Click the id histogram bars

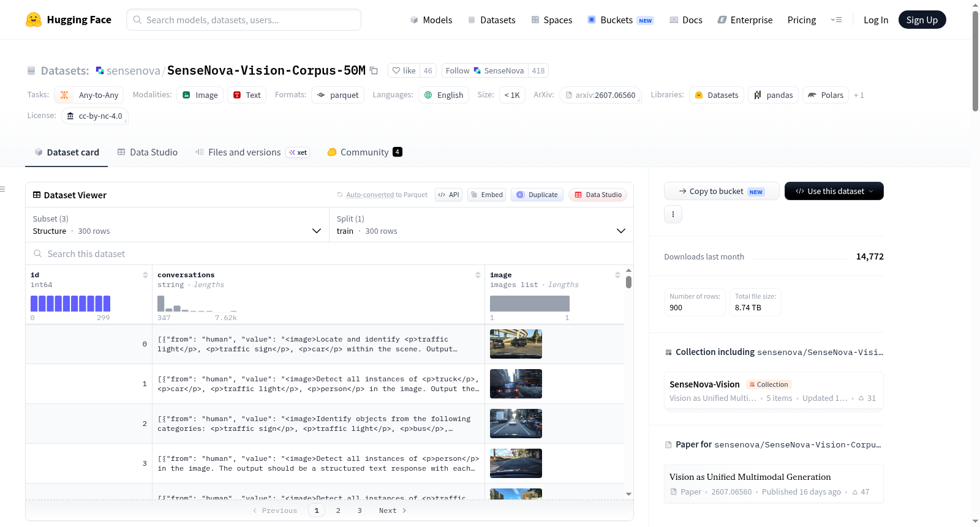pyautogui.click(x=70, y=304)
